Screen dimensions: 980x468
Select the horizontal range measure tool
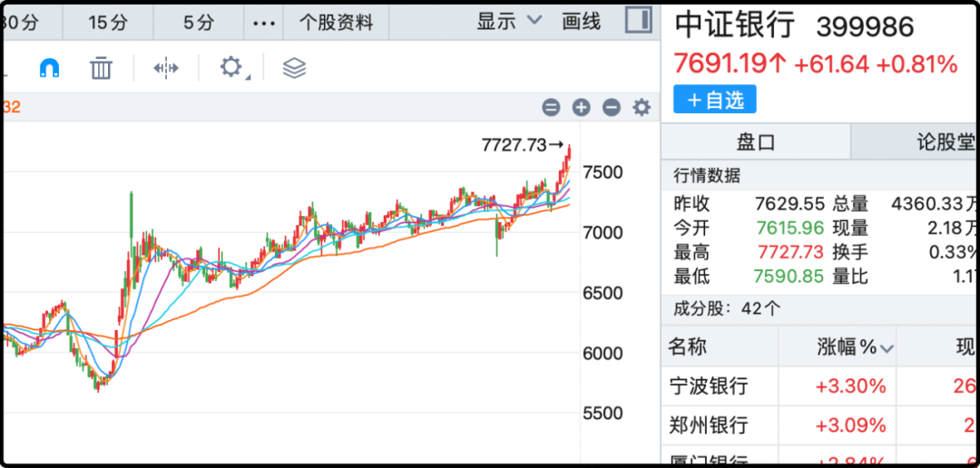(166, 68)
